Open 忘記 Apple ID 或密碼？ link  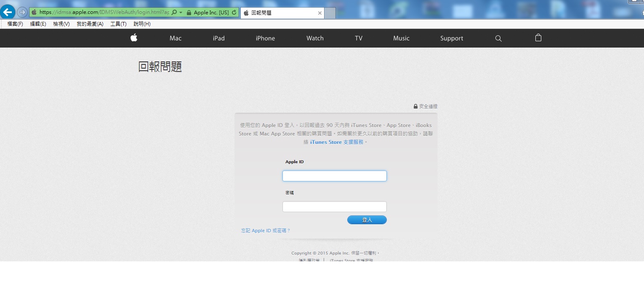pyautogui.click(x=266, y=231)
